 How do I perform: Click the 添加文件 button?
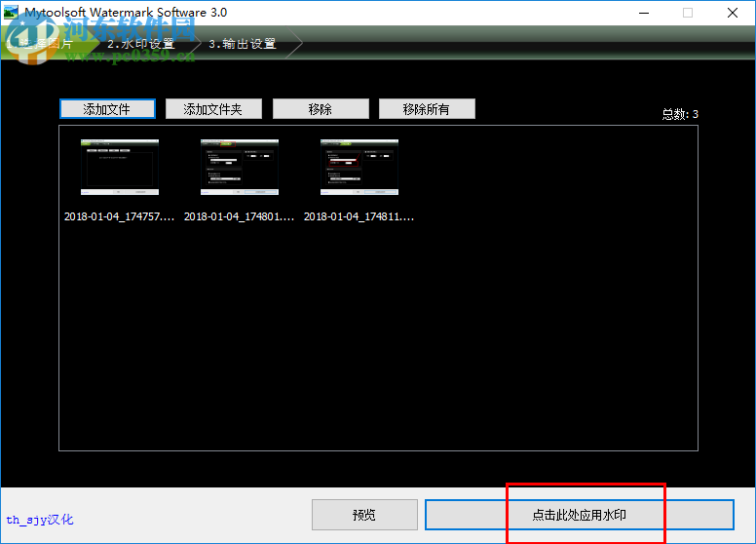[107, 109]
